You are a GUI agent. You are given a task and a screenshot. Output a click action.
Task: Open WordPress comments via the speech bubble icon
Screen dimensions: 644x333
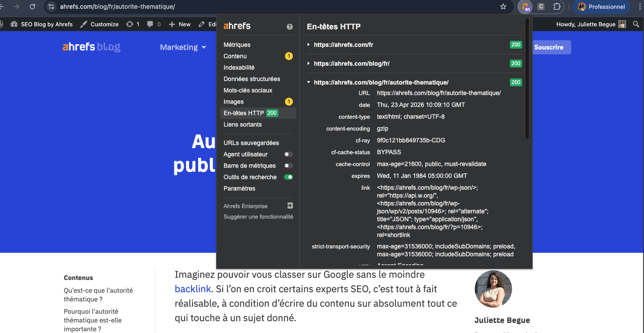[x=151, y=24]
